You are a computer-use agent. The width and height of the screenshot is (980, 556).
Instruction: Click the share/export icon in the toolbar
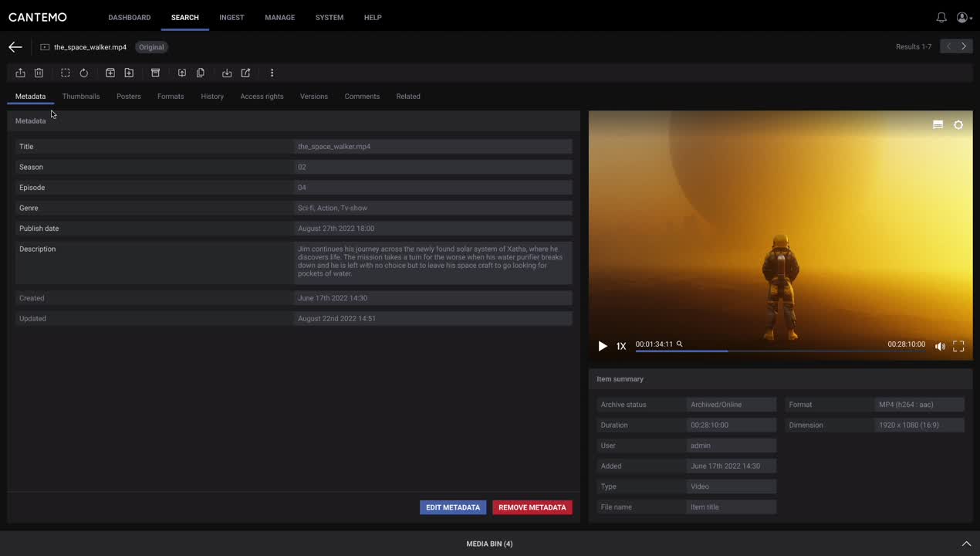[x=20, y=73]
